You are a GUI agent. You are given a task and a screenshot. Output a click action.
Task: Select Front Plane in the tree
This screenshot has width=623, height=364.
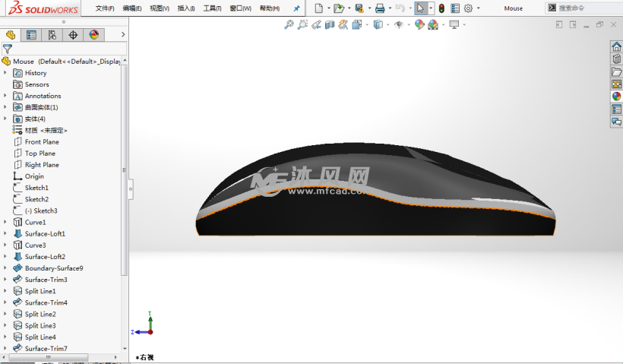[x=42, y=142]
